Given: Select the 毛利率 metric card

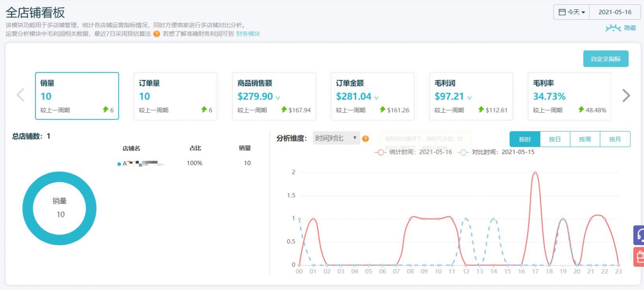Looking at the screenshot, I should (x=570, y=96).
